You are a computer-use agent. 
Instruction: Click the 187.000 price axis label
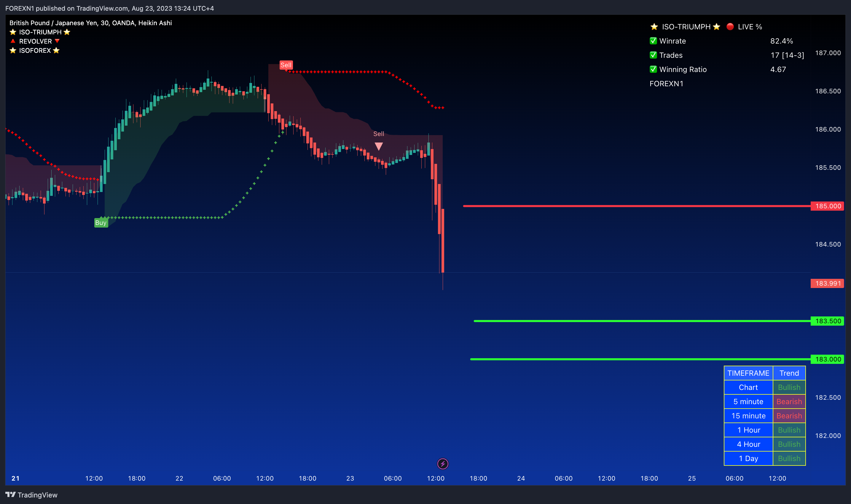[x=828, y=53]
